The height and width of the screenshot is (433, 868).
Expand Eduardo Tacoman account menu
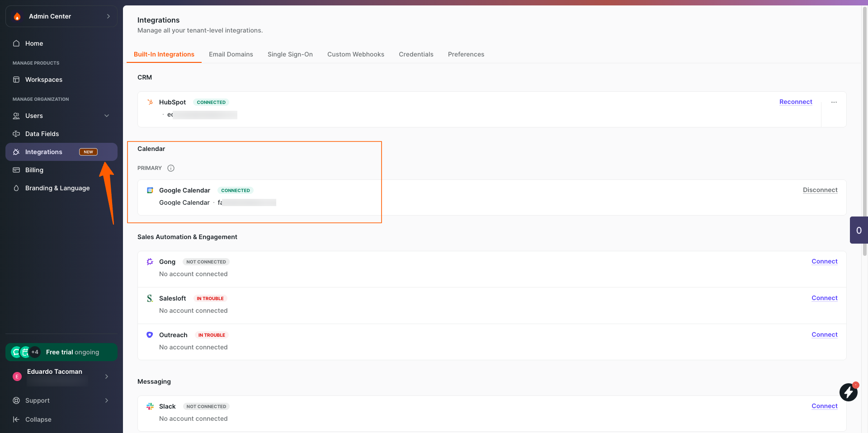click(107, 377)
